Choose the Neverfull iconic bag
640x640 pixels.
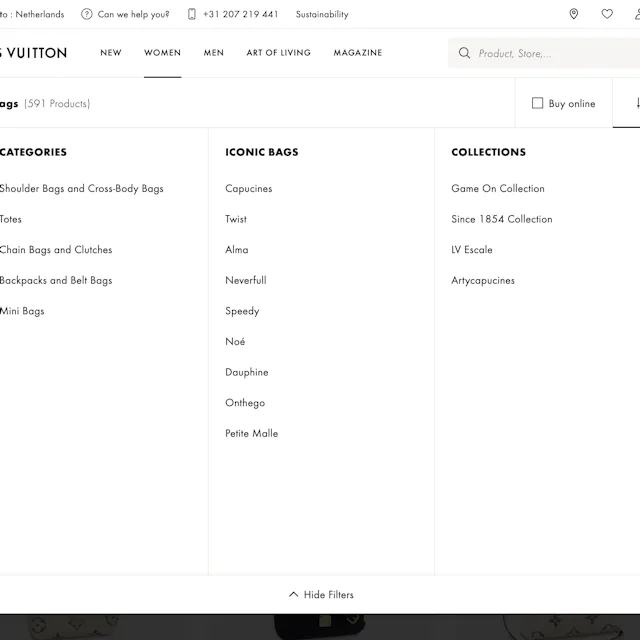(x=246, y=280)
